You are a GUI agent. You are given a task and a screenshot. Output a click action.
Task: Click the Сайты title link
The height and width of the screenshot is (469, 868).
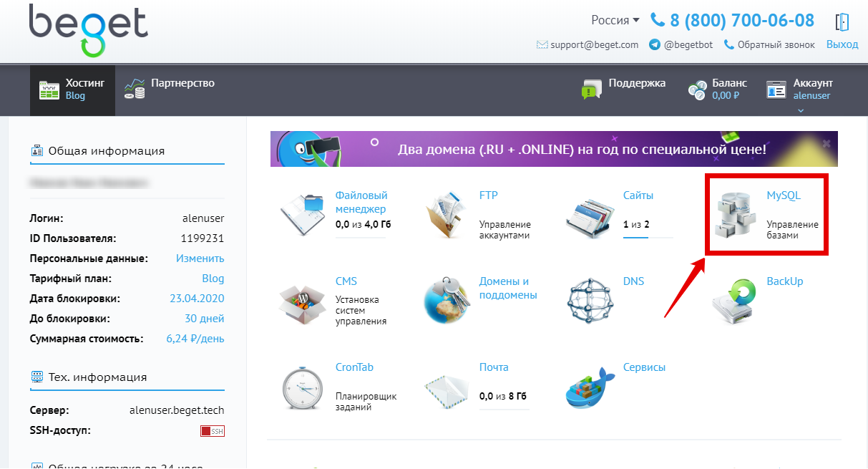[638, 195]
